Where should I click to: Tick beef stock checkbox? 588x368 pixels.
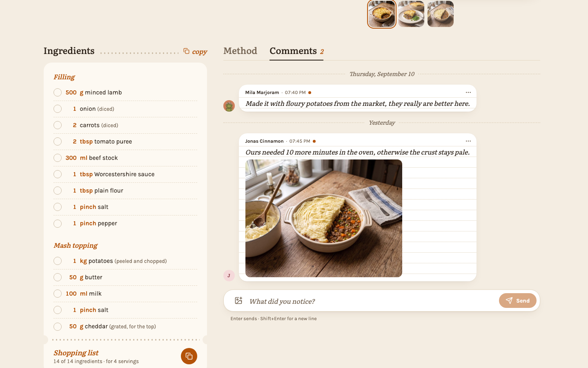58,158
